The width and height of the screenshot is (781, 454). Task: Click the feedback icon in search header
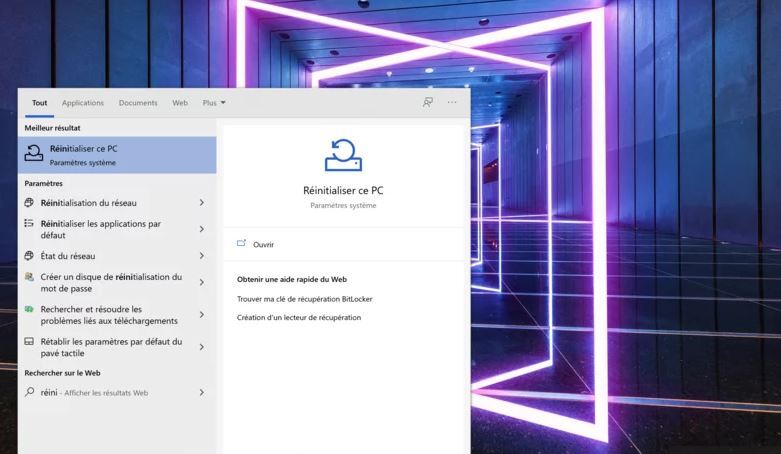pos(427,102)
